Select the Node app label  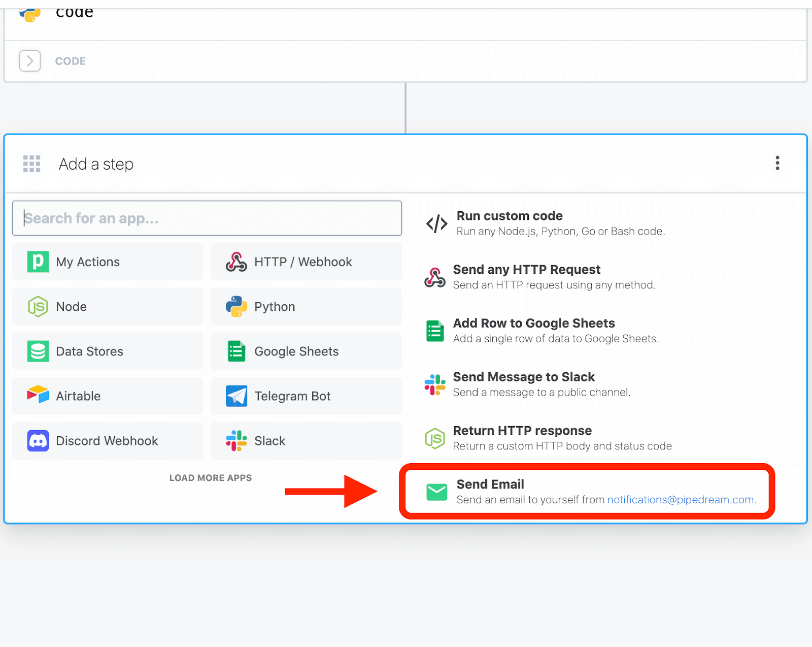click(71, 307)
